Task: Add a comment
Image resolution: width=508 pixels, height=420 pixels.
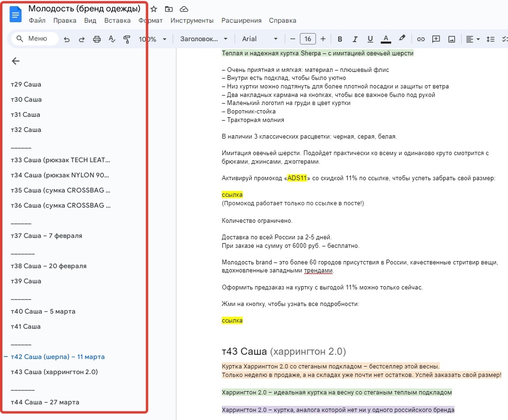Action: pyautogui.click(x=436, y=39)
